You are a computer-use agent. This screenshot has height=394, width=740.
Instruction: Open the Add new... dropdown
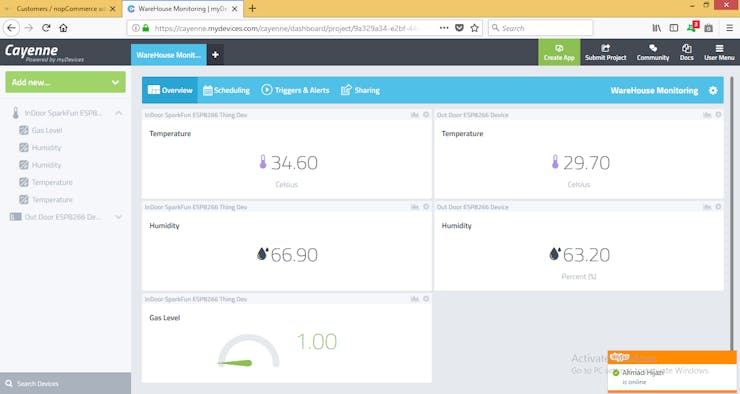click(x=66, y=82)
